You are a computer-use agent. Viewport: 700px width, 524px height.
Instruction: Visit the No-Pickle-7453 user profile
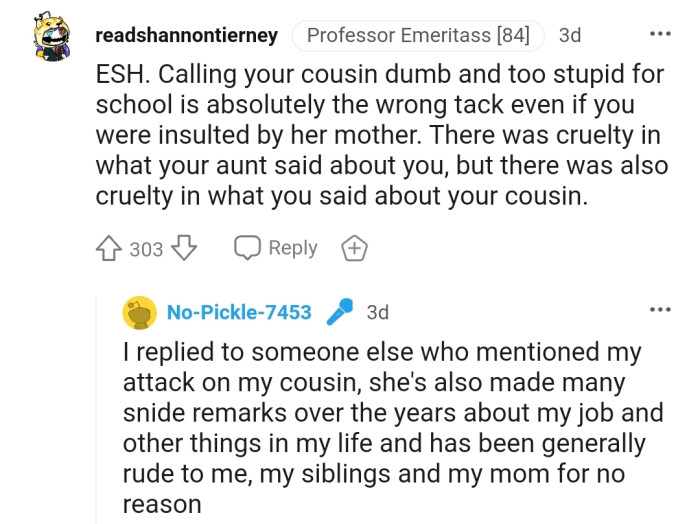pyautogui.click(x=239, y=313)
